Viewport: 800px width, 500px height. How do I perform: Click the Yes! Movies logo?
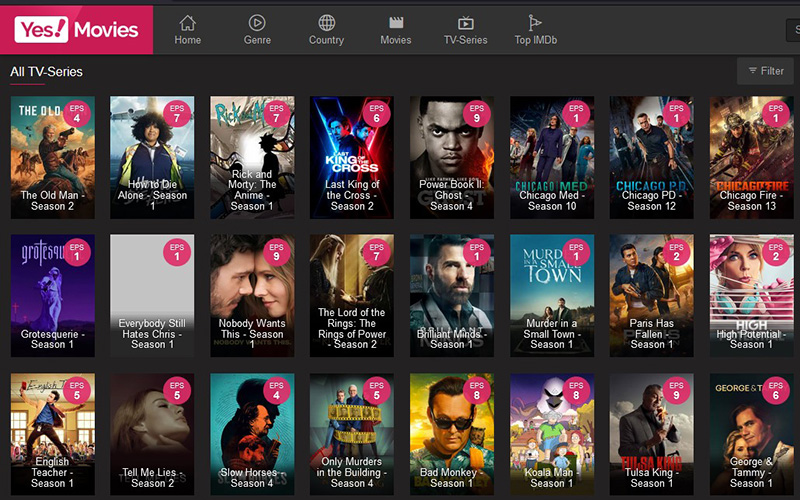tap(77, 29)
